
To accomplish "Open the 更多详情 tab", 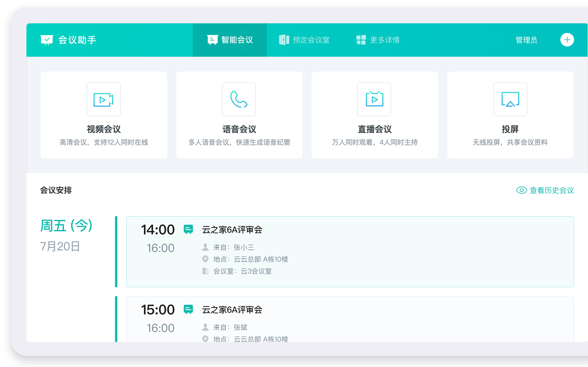I will [x=378, y=40].
